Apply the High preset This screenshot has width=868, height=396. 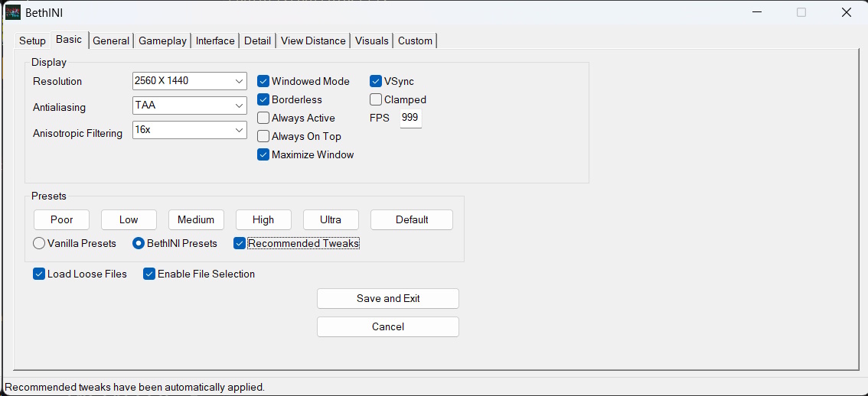[263, 219]
